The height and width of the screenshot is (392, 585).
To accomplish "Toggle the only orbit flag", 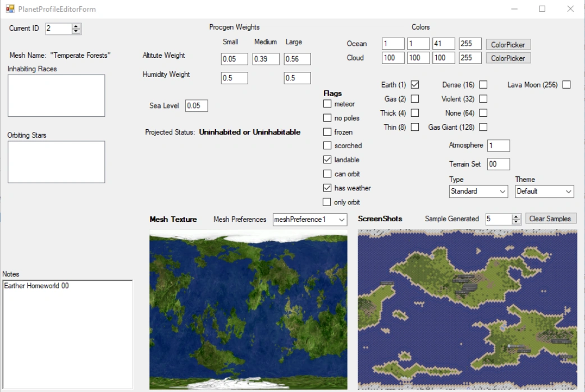I will [327, 202].
